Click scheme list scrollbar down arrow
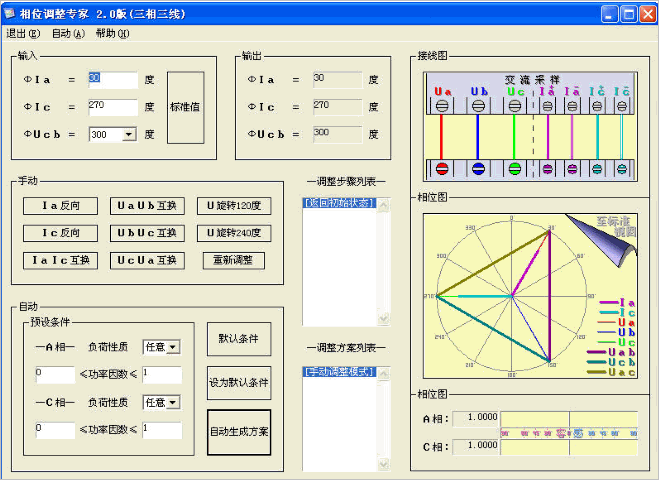Image resolution: width=659 pixels, height=480 pixels. 384,464
